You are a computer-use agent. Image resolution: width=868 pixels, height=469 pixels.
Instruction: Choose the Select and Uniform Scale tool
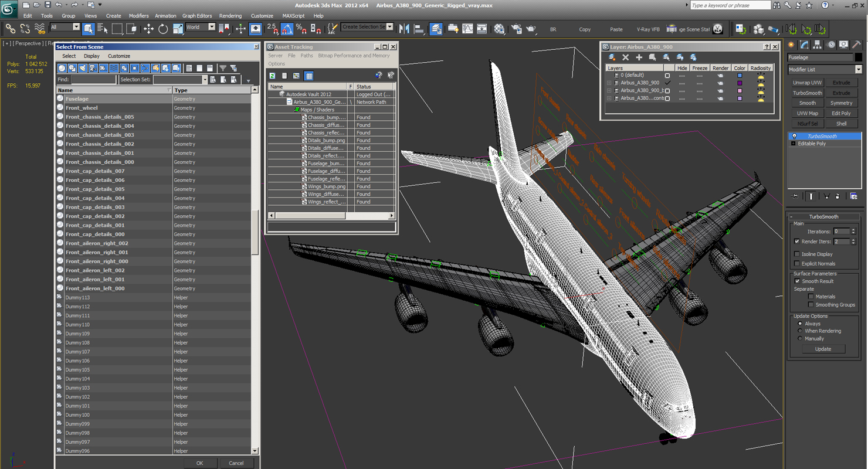tap(178, 28)
